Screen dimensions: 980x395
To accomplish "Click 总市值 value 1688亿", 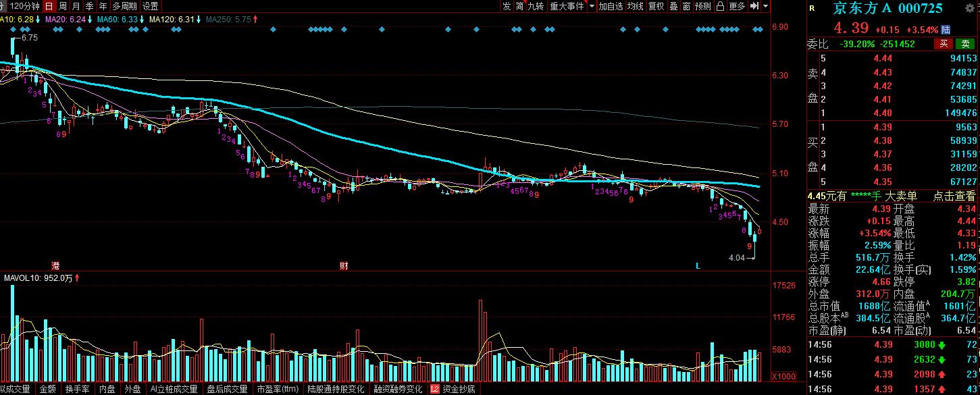I will [874, 306].
